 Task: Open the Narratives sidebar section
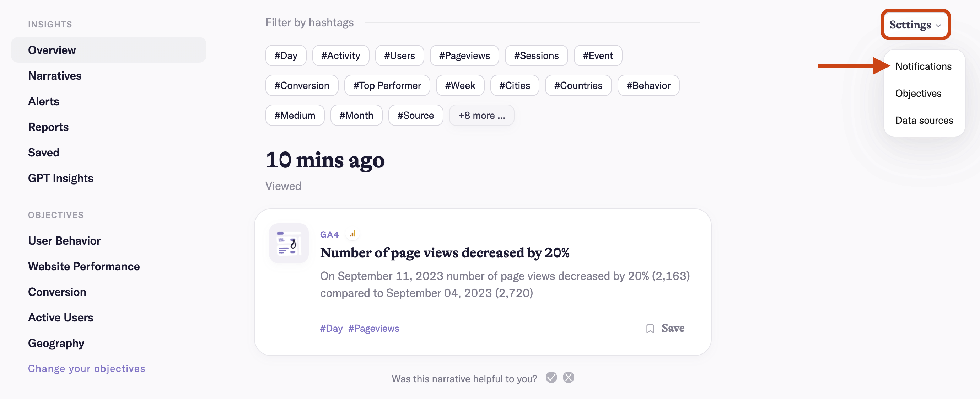pyautogui.click(x=55, y=76)
